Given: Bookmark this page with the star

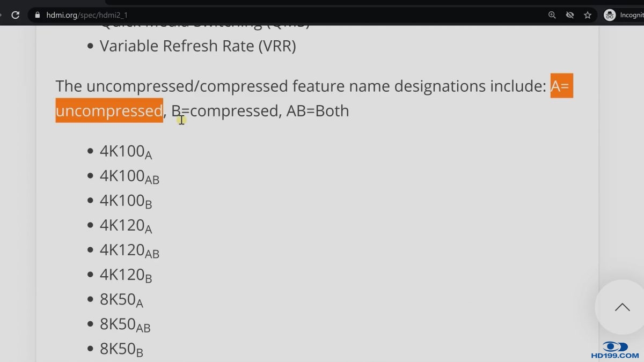Looking at the screenshot, I should tap(588, 15).
